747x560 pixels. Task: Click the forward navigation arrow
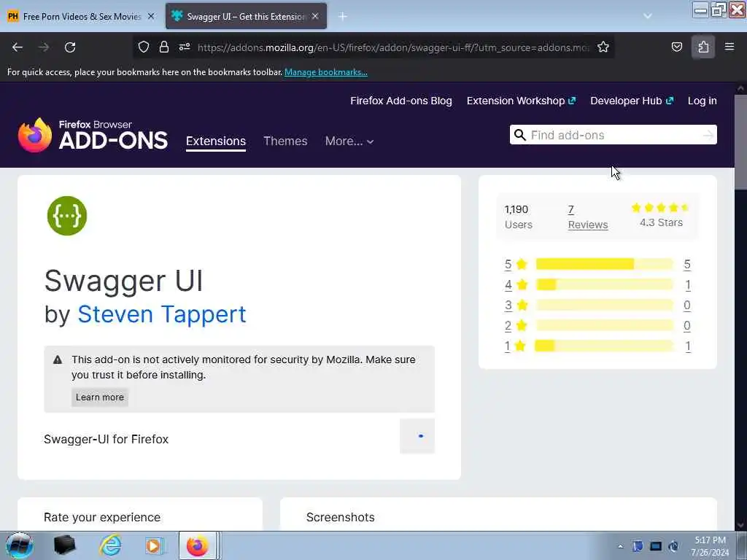tap(44, 47)
